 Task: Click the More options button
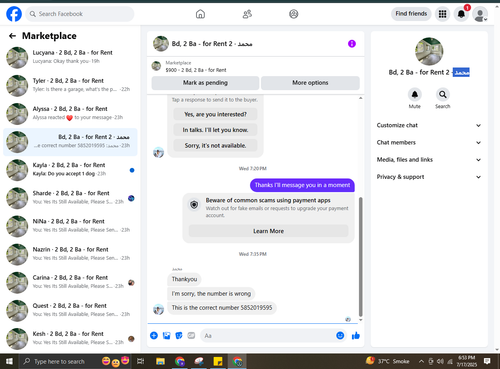coord(310,83)
